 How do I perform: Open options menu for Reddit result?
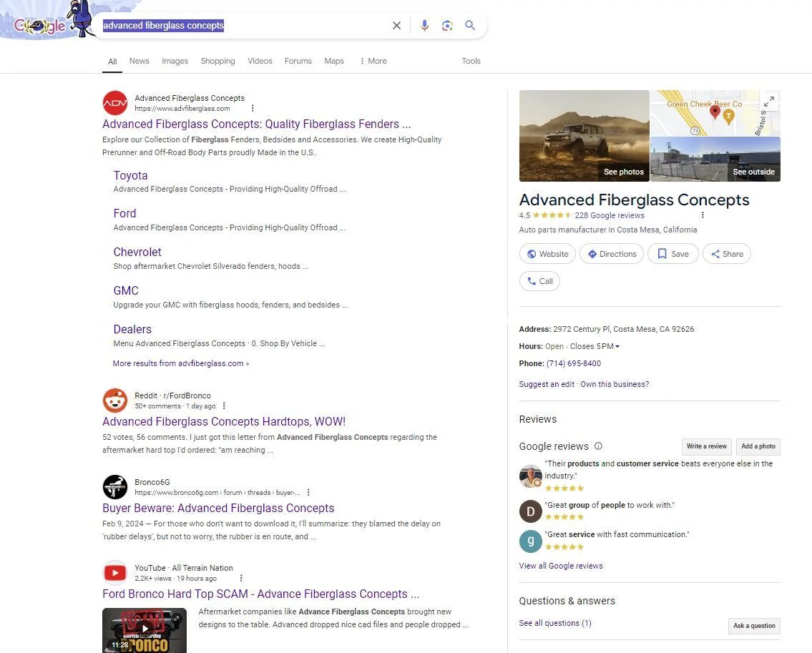[x=224, y=406]
